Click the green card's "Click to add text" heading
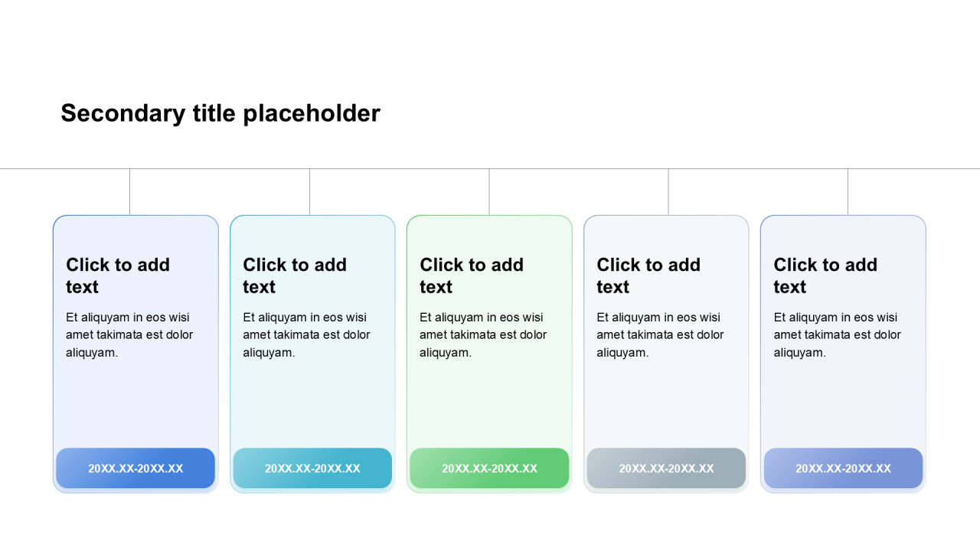 click(x=472, y=275)
